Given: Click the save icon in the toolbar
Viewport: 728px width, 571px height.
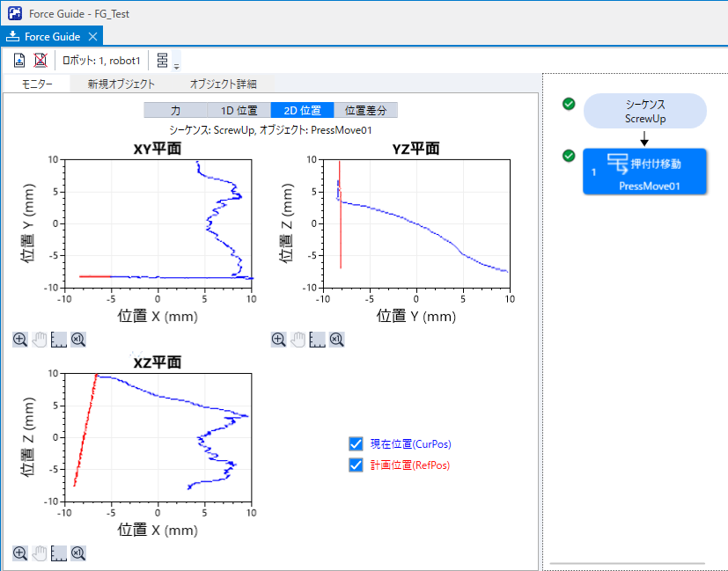Looking at the screenshot, I should [x=19, y=60].
